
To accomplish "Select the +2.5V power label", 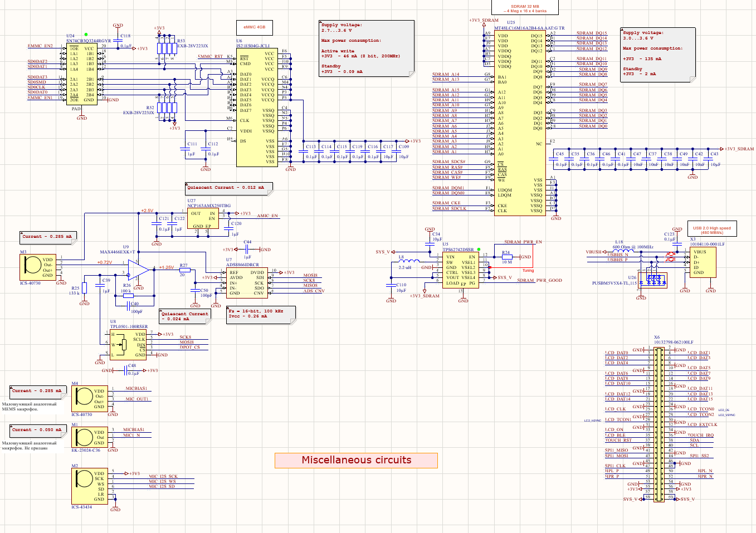I will pyautogui.click(x=147, y=211).
